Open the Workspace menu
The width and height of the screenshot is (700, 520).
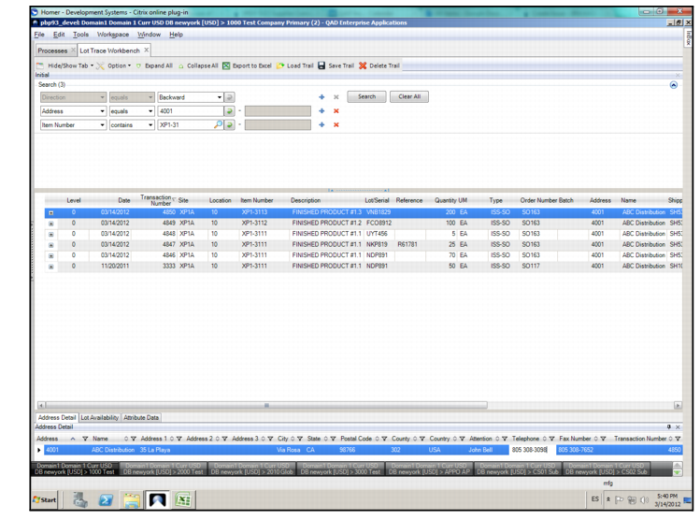coord(113,34)
